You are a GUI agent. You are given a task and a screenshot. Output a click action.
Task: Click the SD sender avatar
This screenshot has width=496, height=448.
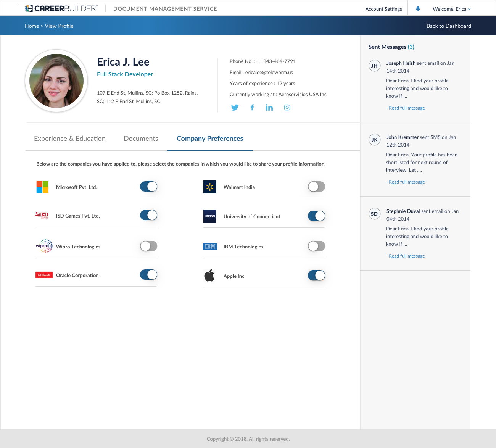click(375, 214)
